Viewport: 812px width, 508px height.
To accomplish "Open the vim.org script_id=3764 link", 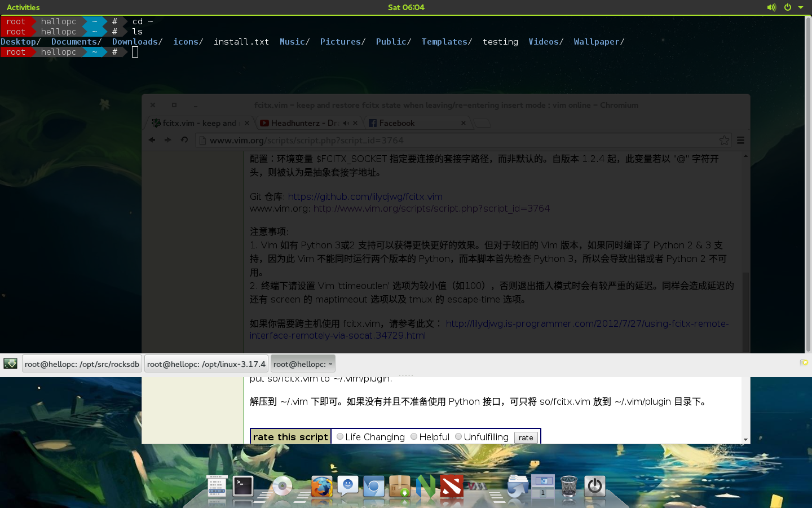I will 431,208.
